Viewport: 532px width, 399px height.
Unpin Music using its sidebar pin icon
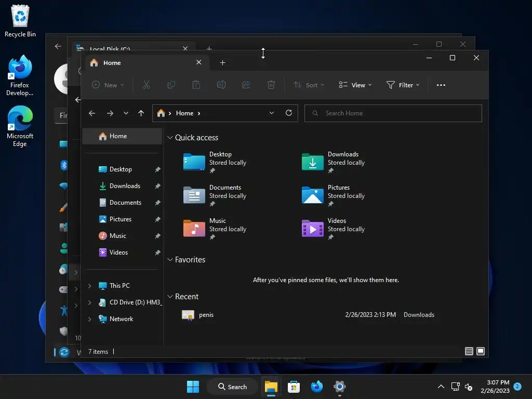(x=157, y=236)
